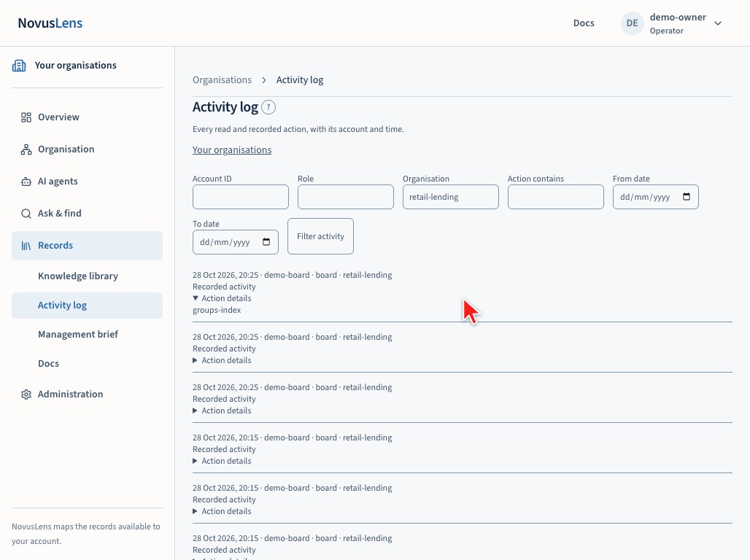Click the To date field
Image resolution: width=750 pixels, height=560 pixels.
click(x=236, y=242)
